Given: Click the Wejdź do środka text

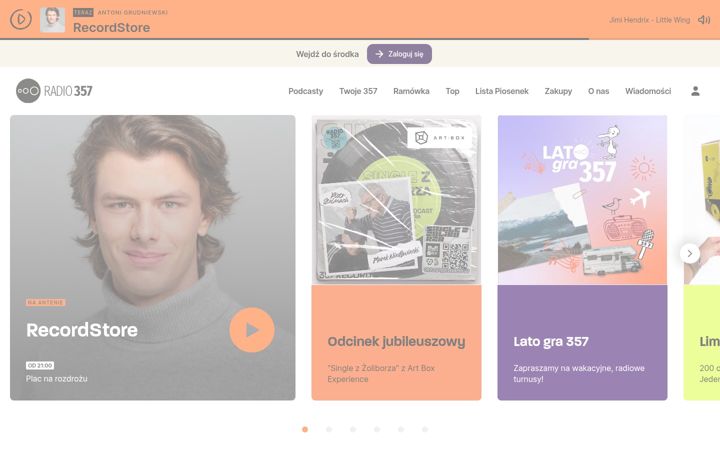Looking at the screenshot, I should pyautogui.click(x=327, y=54).
